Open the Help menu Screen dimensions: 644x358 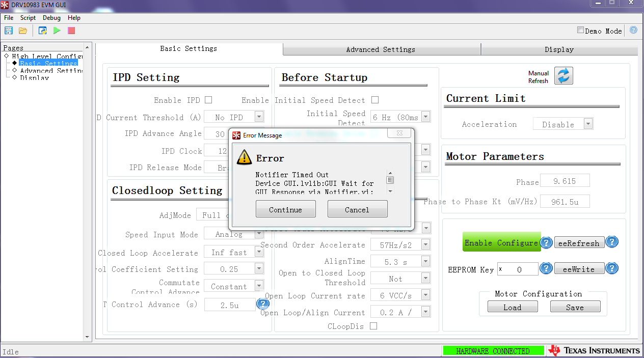click(x=74, y=18)
